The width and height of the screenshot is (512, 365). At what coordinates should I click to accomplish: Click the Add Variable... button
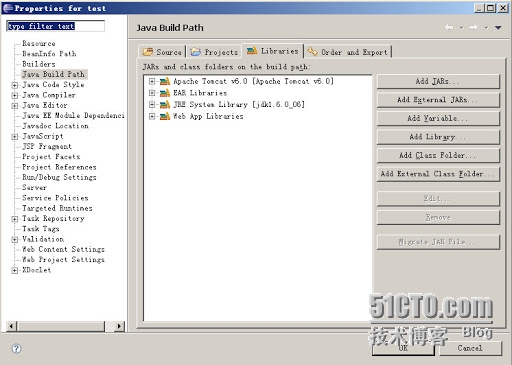(x=438, y=118)
